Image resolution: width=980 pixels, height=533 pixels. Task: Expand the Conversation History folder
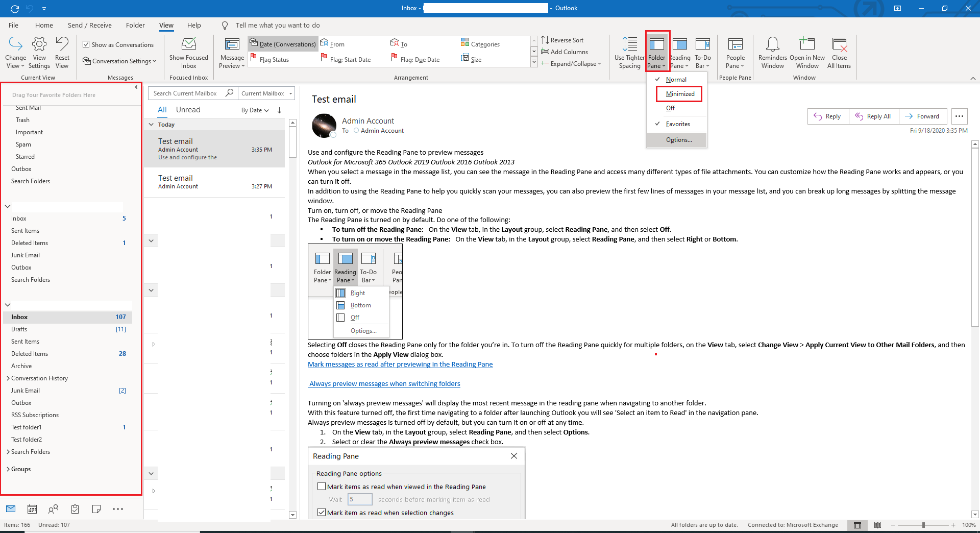click(x=8, y=378)
